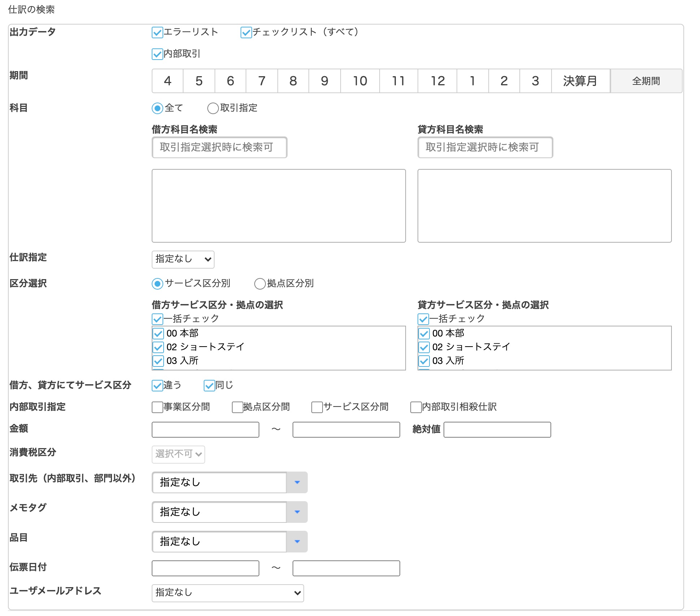700x616 pixels.
Task: Toggle the 同じ checkbox
Action: [x=209, y=386]
